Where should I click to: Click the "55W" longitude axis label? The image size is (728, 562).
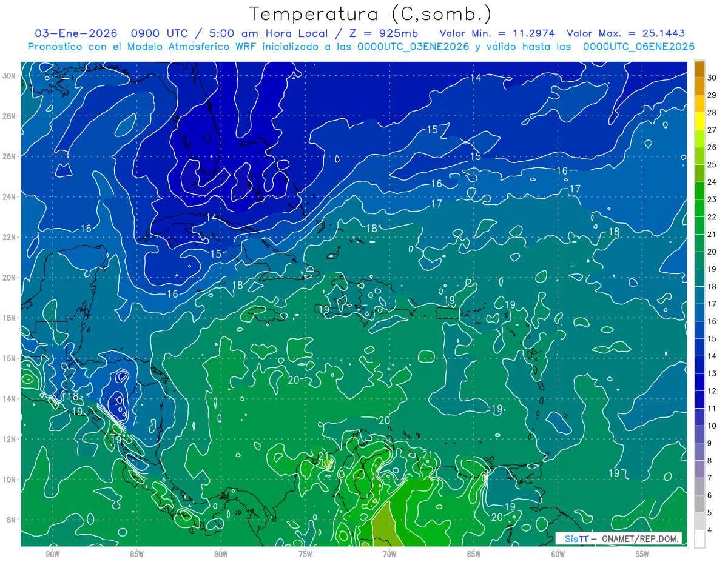[x=642, y=554]
